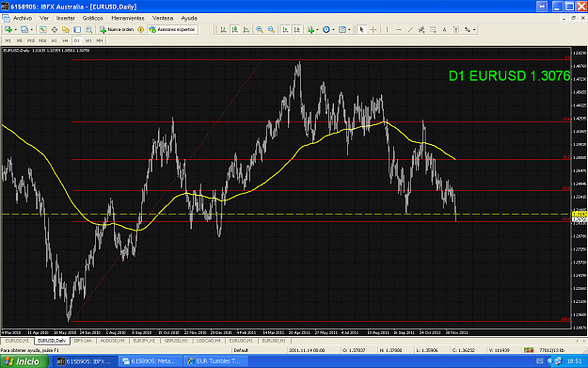The image size is (588, 368).
Task: Open the Navigator panel
Action: tap(66, 29)
